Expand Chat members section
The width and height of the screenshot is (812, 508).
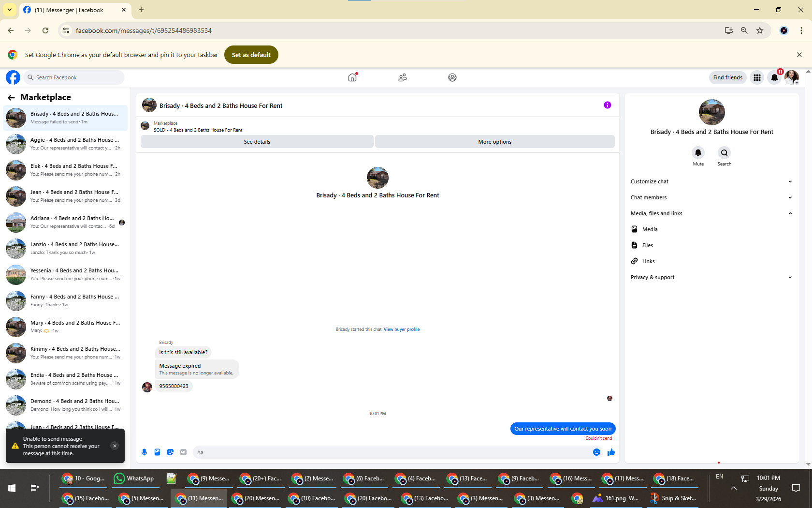pyautogui.click(x=711, y=197)
